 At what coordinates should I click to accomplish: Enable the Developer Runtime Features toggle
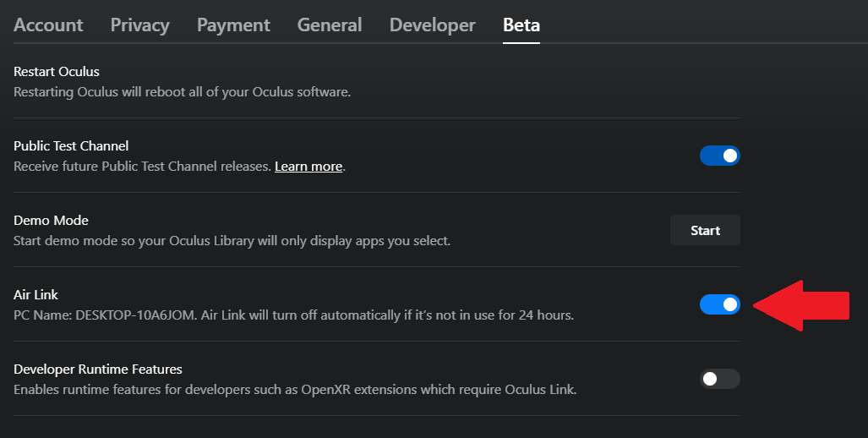coord(719,379)
